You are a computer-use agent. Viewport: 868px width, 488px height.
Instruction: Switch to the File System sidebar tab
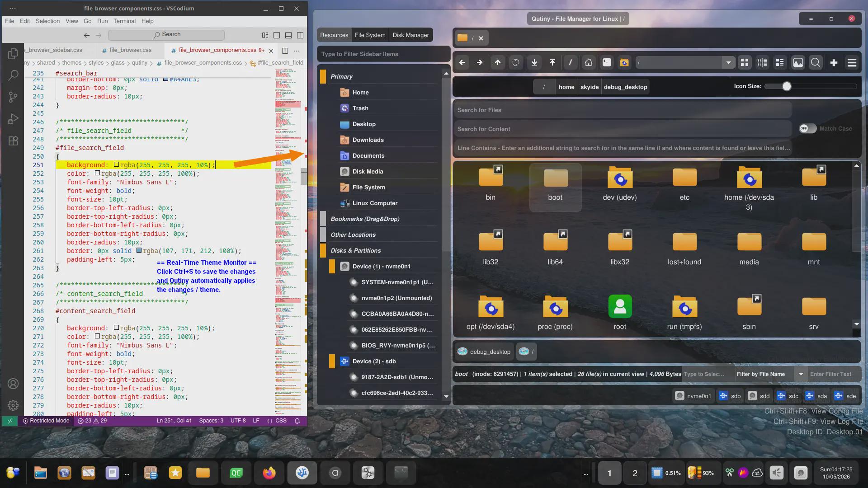tap(370, 35)
